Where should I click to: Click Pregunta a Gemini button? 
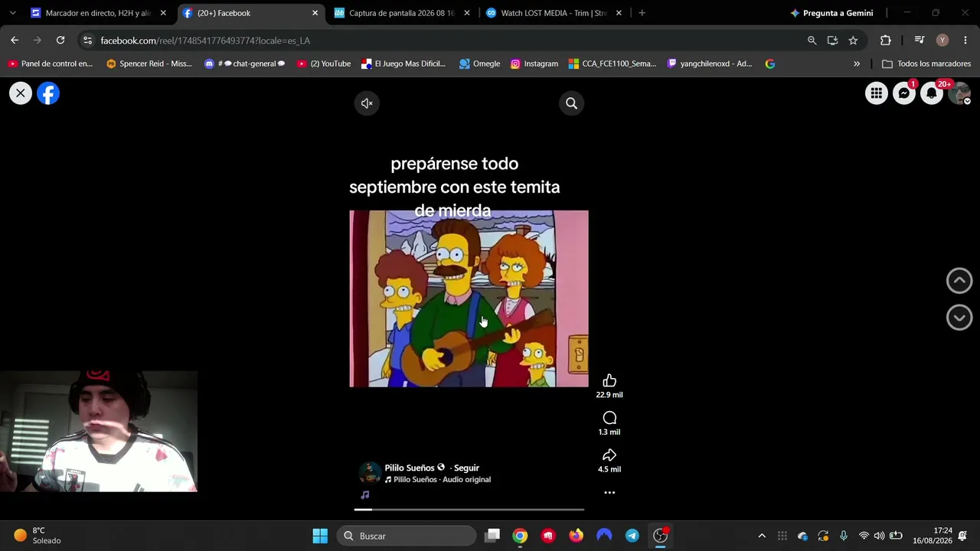point(831,13)
